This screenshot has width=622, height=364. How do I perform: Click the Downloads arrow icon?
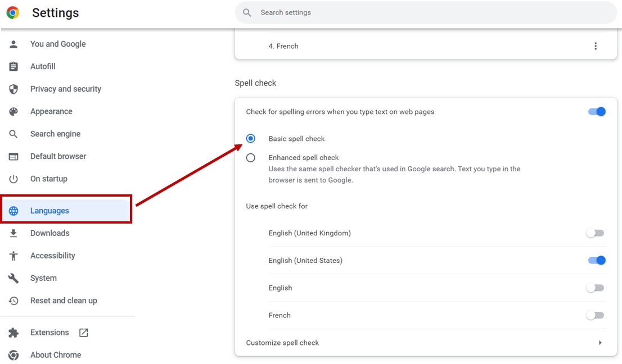[13, 233]
